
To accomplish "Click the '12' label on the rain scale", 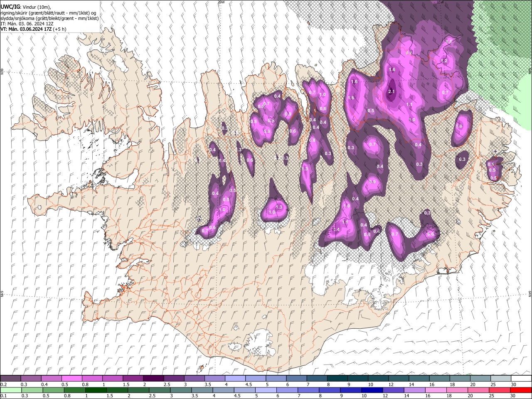I will 385,396.
